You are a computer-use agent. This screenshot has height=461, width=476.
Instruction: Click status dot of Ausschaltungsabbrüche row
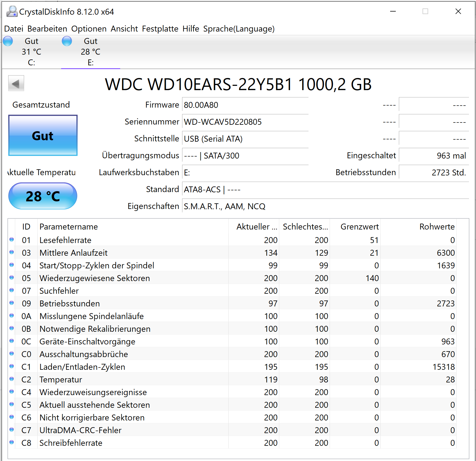[12, 353]
